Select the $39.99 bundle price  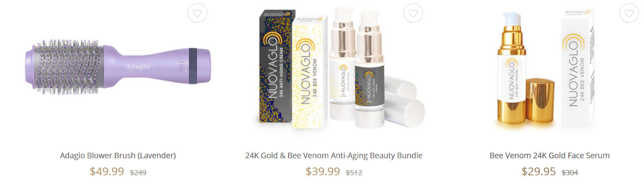[x=323, y=172]
